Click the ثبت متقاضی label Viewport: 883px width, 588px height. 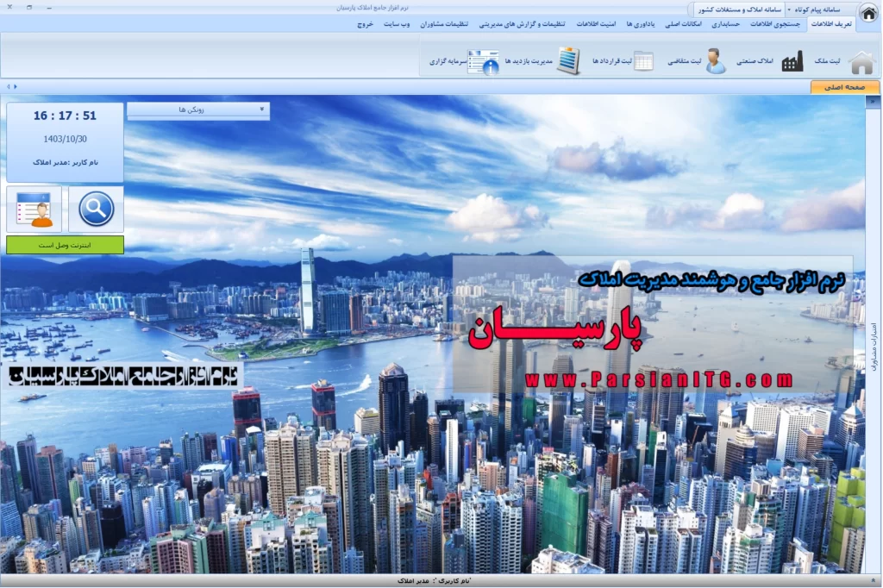click(x=684, y=61)
